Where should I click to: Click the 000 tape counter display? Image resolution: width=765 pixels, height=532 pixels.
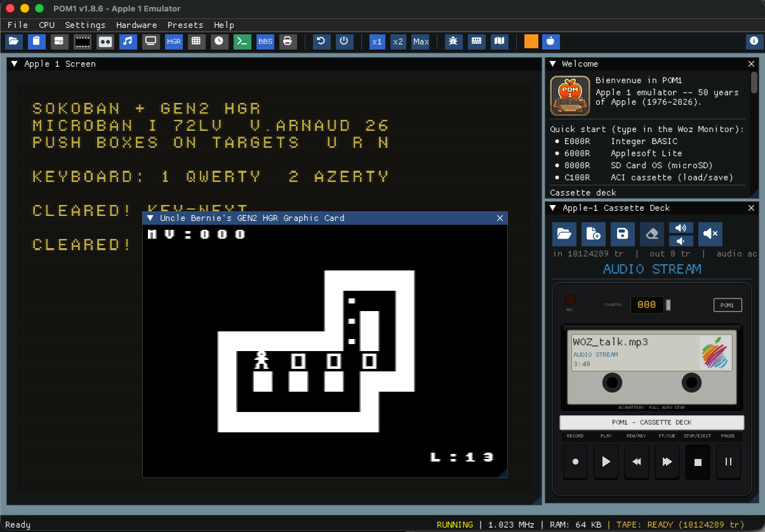[x=646, y=305]
